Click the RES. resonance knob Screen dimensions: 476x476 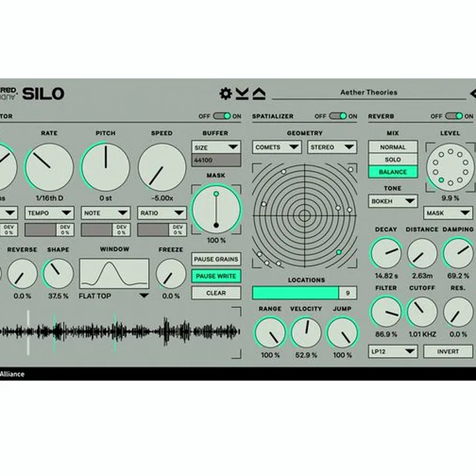(458, 312)
